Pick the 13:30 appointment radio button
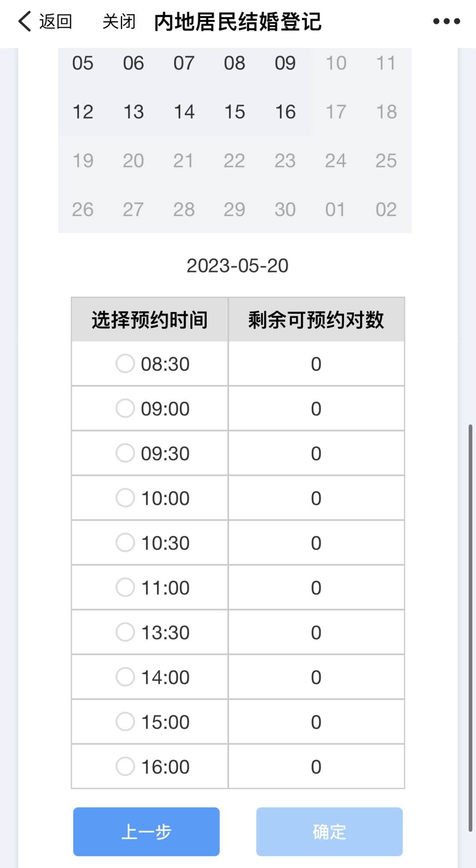Image resolution: width=476 pixels, height=868 pixels. (125, 632)
